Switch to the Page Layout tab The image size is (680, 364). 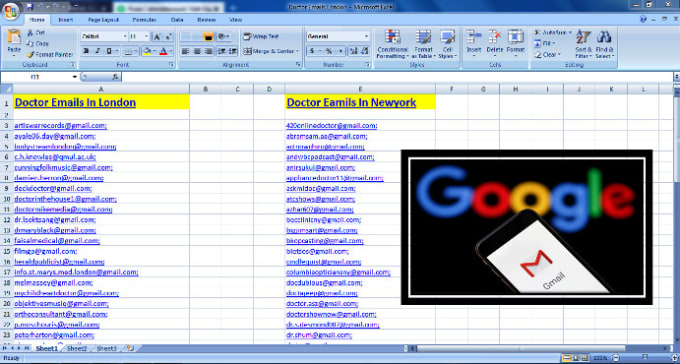point(103,20)
